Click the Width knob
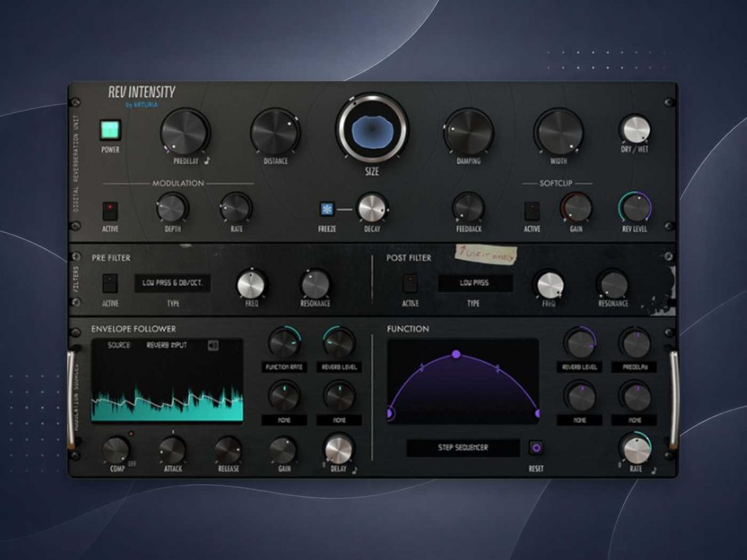The width and height of the screenshot is (747, 560). (x=558, y=132)
